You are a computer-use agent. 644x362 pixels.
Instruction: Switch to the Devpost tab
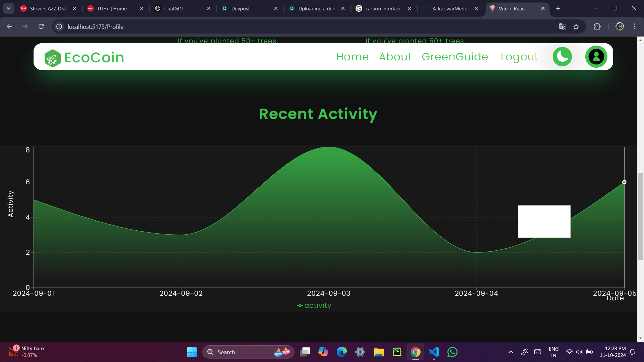[240, 9]
